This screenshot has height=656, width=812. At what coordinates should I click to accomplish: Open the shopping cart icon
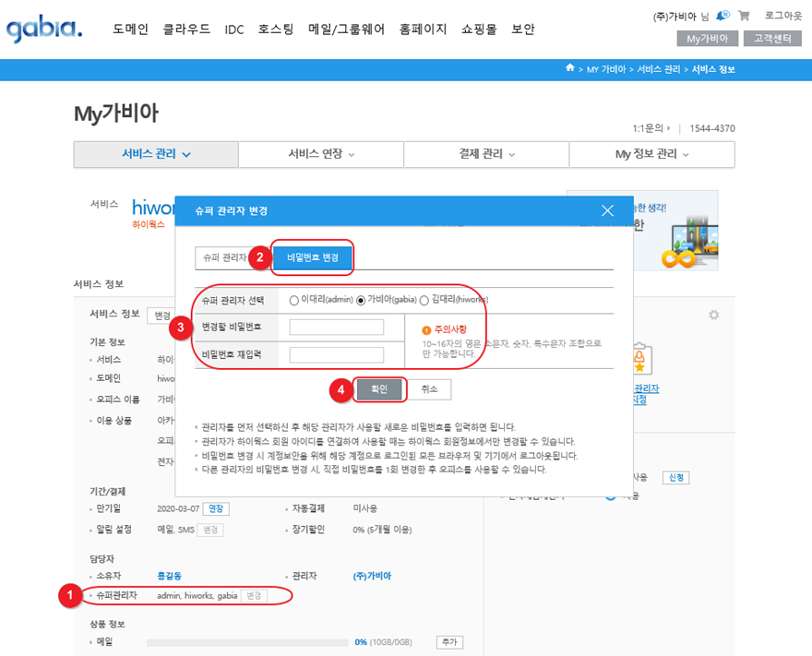coord(744,16)
